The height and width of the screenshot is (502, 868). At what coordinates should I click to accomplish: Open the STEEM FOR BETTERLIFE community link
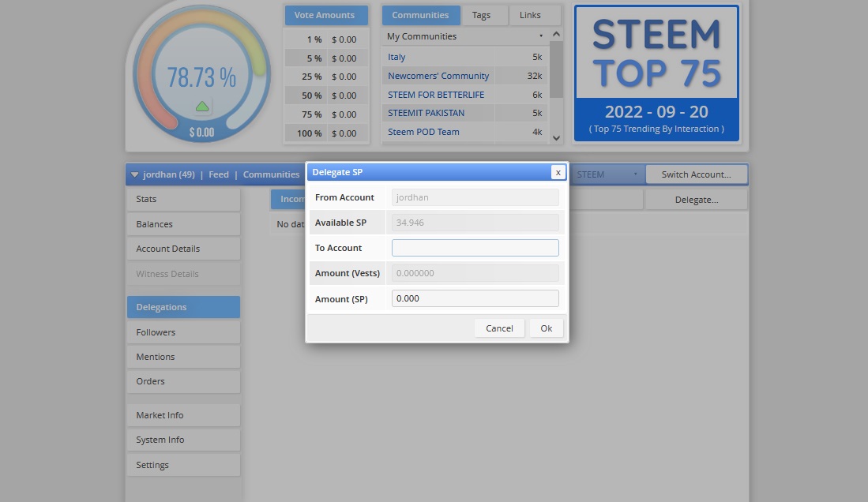(436, 95)
